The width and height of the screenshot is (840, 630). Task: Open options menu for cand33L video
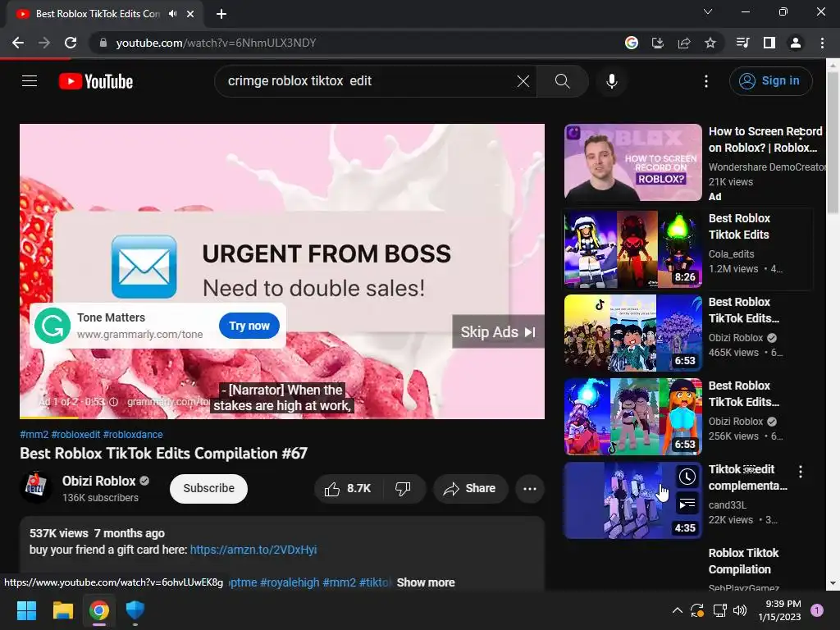(x=801, y=472)
